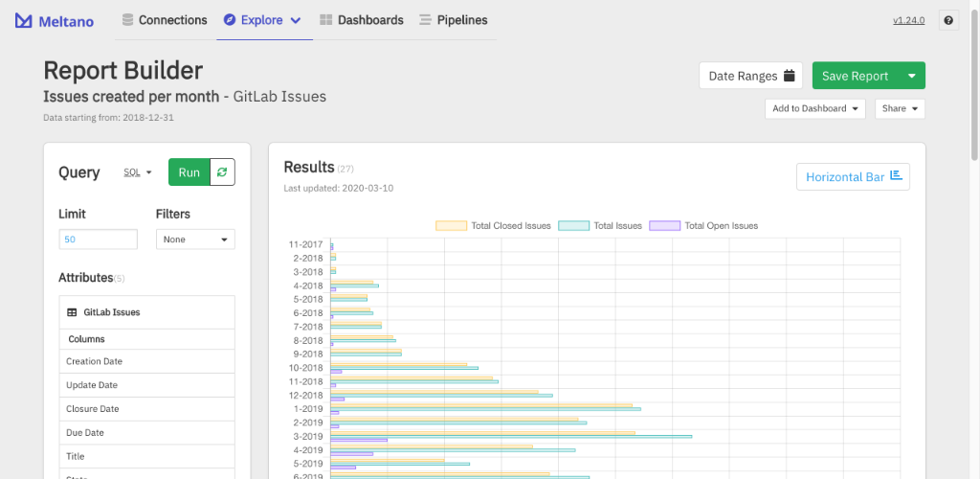
Task: Click the 10-2018 axis label
Action: pyautogui.click(x=305, y=368)
